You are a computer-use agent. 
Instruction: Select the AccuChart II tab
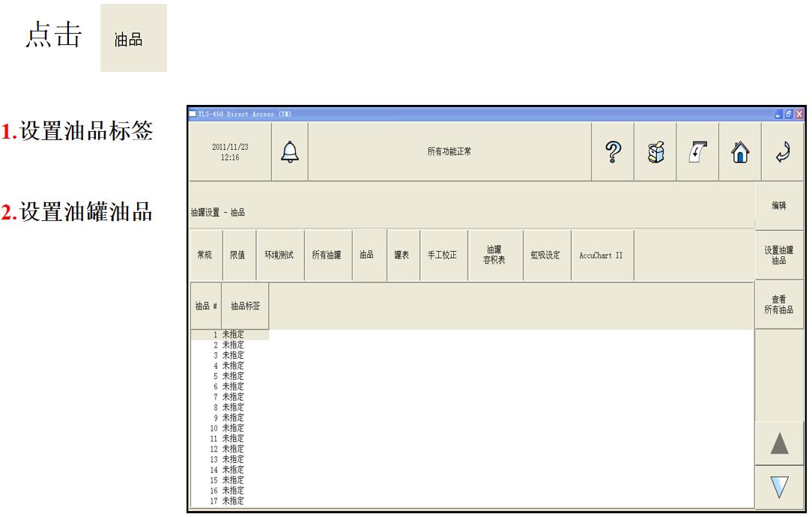(601, 256)
